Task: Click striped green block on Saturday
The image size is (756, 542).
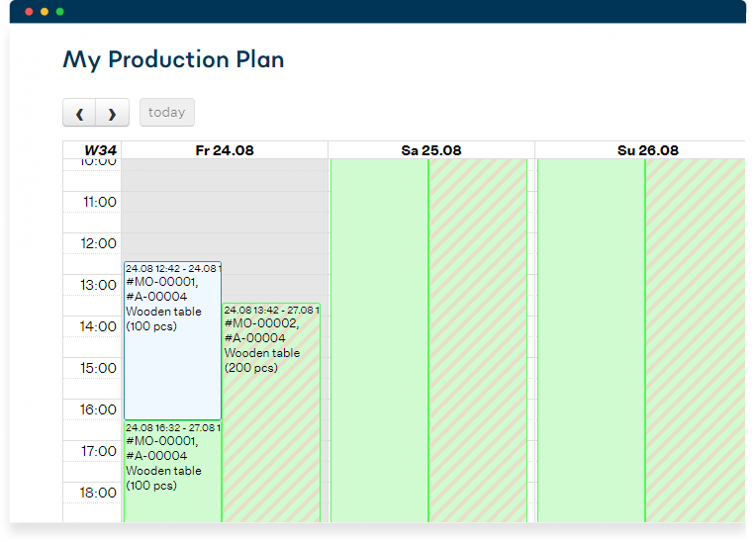Action: (x=477, y=336)
